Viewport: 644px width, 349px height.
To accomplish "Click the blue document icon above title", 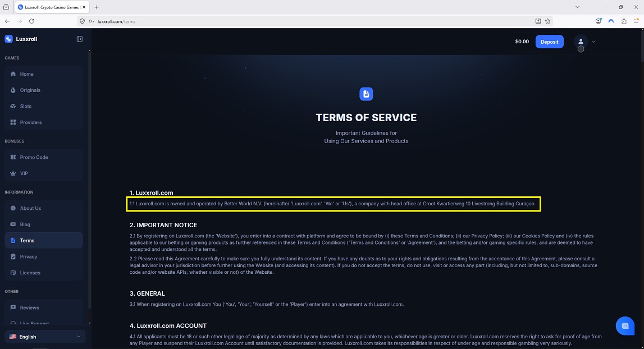I will 366,94.
